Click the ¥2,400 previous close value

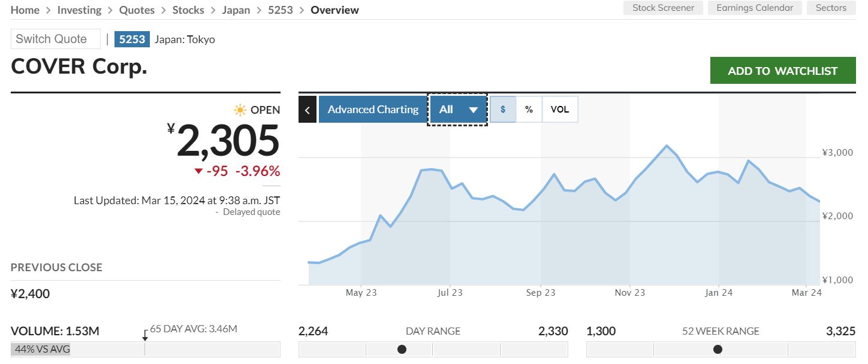(x=31, y=294)
